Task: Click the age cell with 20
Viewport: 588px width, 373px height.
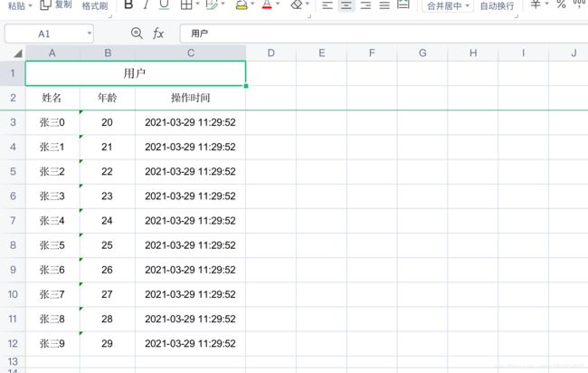Action: tap(108, 122)
